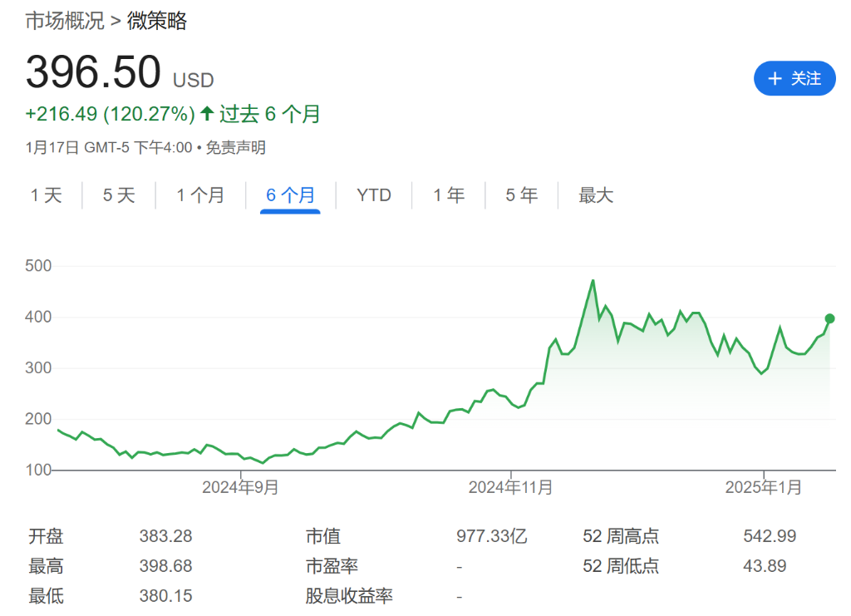
Task: Switch to the 1 年 chart tab
Action: (448, 195)
